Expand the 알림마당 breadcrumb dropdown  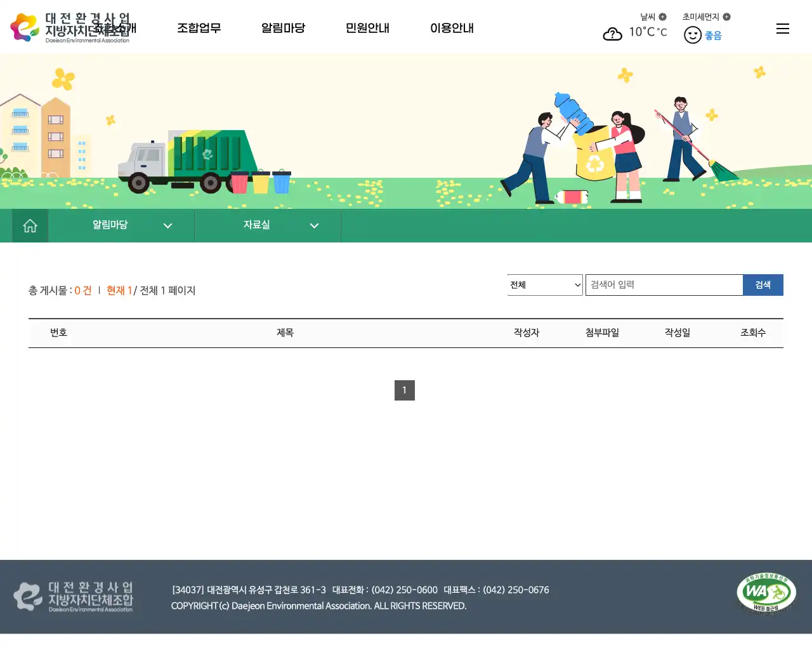[x=121, y=225]
